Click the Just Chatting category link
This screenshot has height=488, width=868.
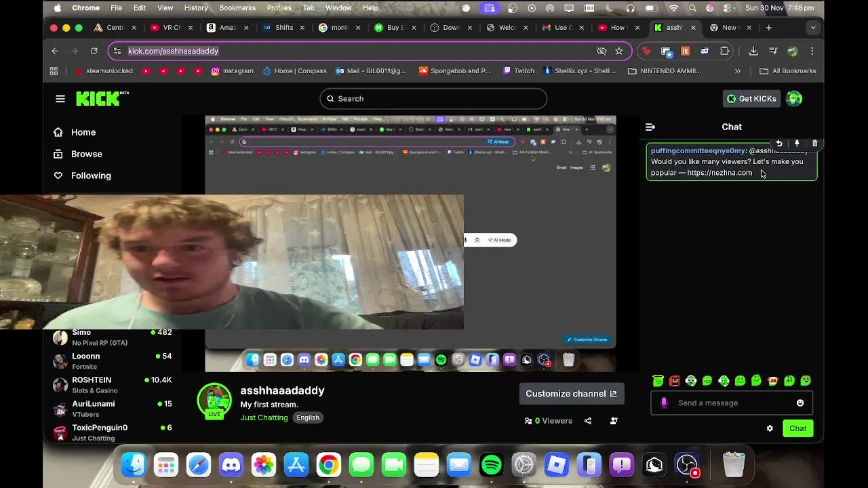click(264, 418)
